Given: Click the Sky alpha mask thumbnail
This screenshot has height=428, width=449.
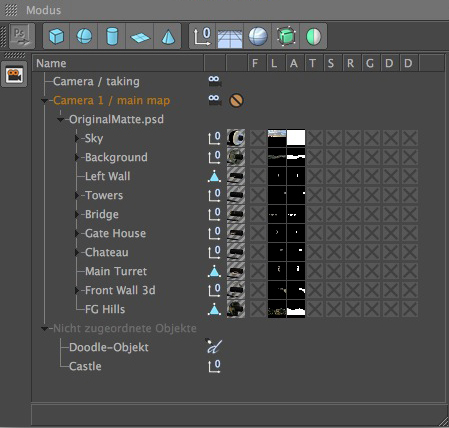Looking at the screenshot, I should tap(296, 138).
